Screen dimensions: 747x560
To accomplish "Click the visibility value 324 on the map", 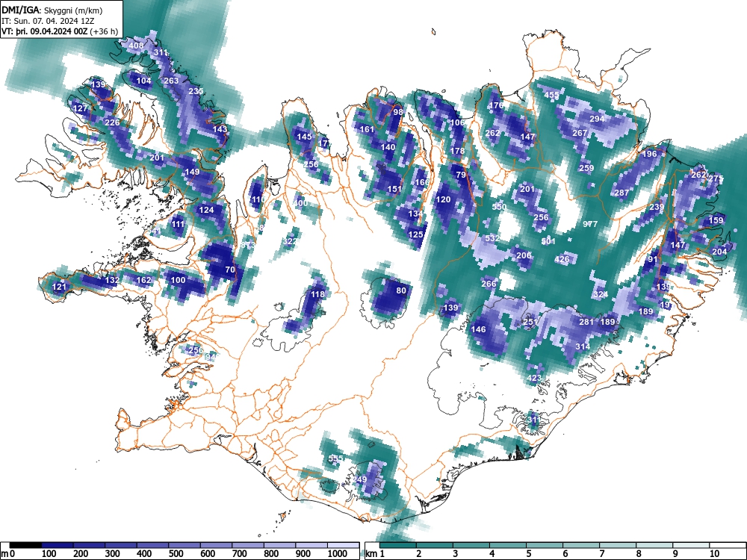I will tap(601, 294).
